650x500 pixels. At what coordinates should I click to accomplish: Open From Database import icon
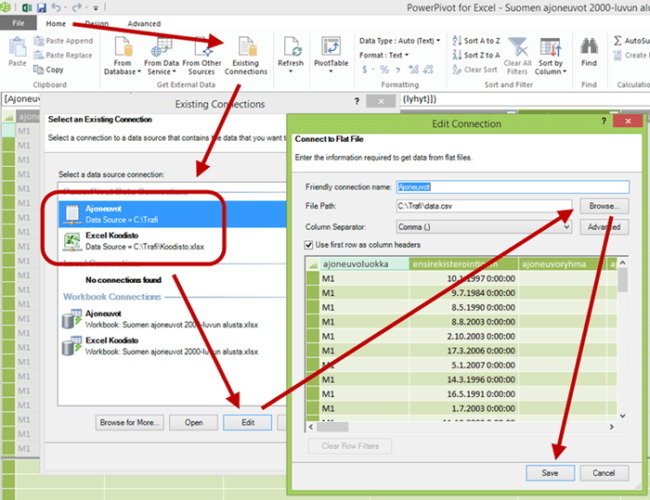click(123, 56)
